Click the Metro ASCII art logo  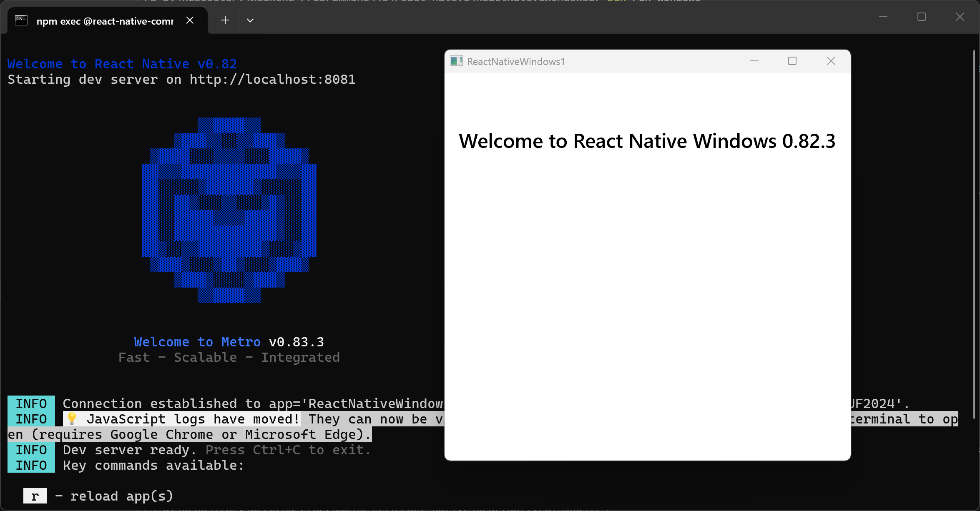click(x=229, y=210)
